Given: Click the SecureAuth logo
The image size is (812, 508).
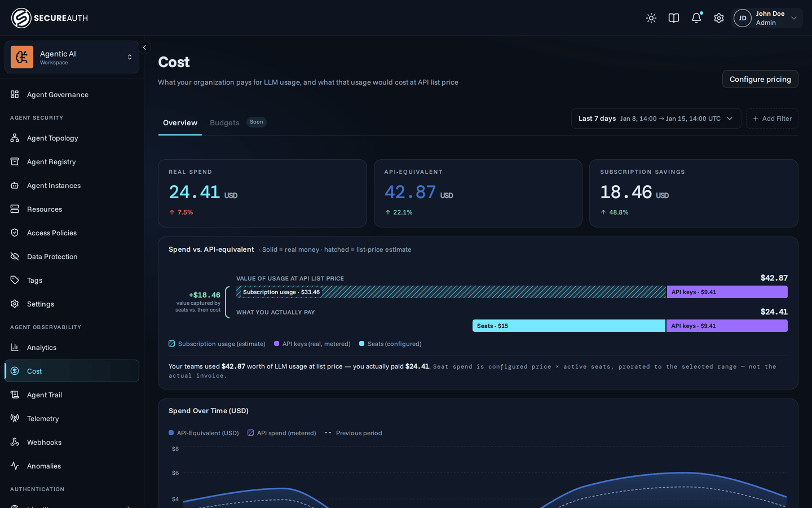Looking at the screenshot, I should click(x=50, y=18).
